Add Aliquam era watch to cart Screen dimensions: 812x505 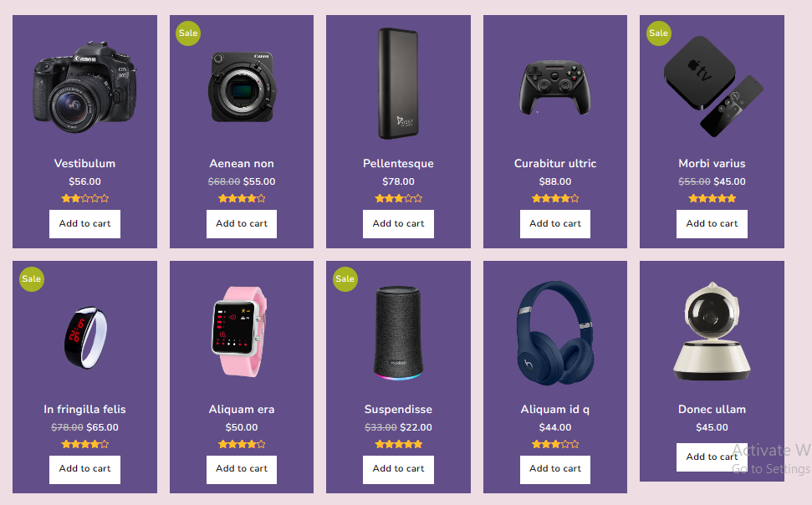242,469
